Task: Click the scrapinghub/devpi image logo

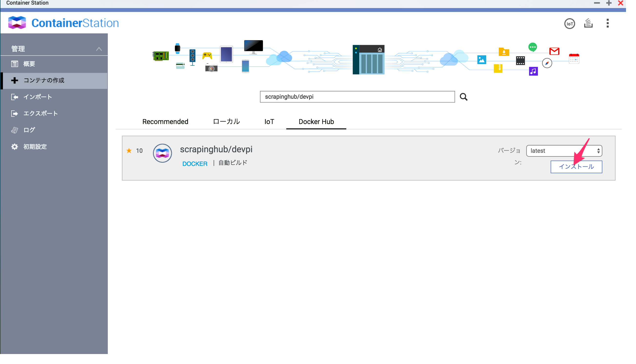Action: 162,153
